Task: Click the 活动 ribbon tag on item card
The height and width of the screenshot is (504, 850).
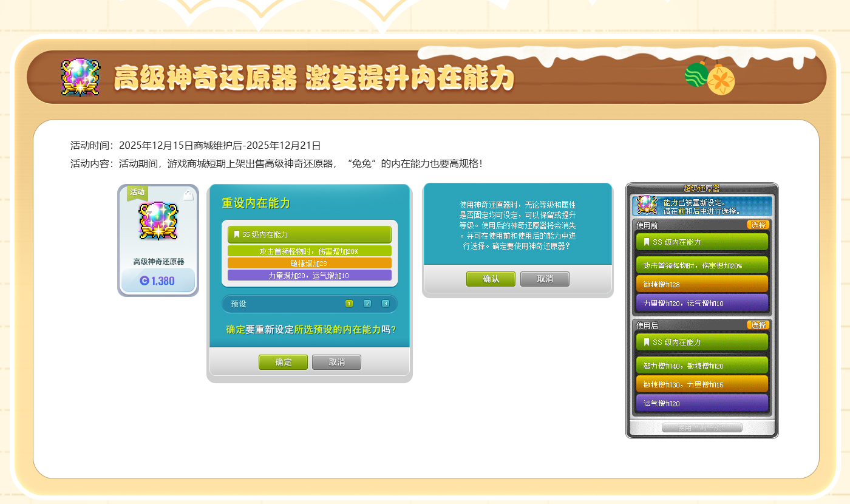Action: tap(137, 192)
